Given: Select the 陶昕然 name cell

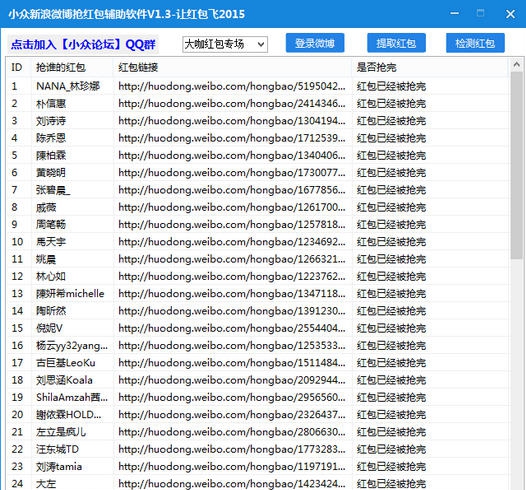Looking at the screenshot, I should coord(51,311).
